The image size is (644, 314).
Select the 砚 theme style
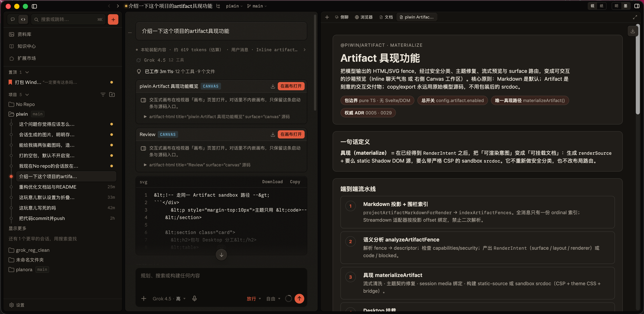click(592, 6)
